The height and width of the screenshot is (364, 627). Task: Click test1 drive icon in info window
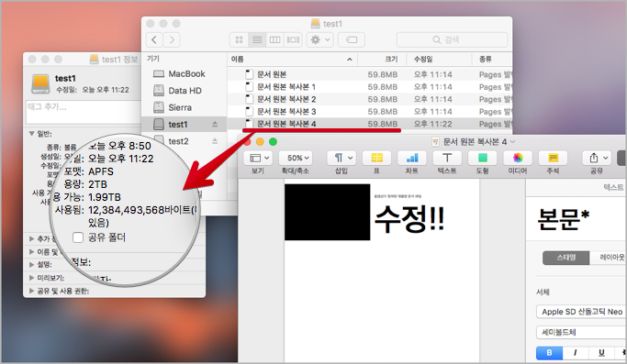40,83
